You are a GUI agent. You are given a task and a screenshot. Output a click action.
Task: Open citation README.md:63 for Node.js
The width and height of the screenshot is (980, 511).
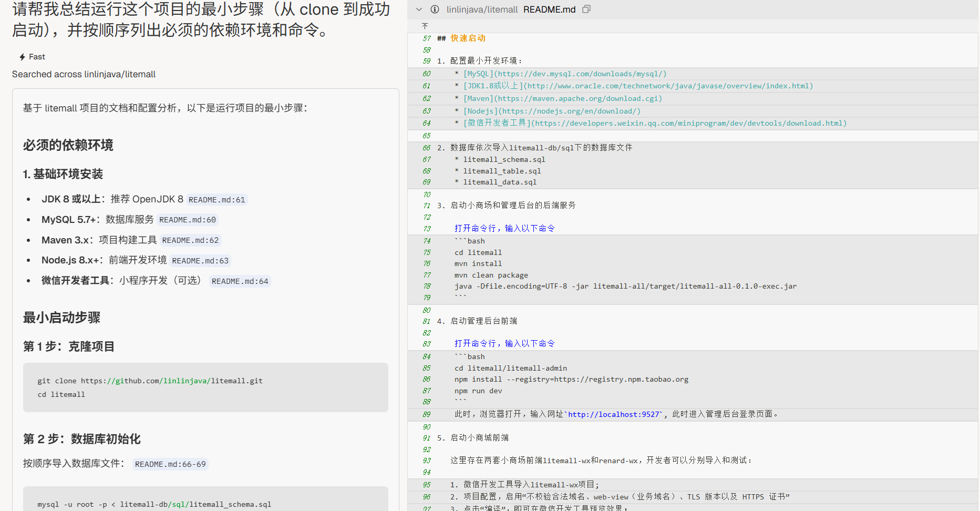point(200,261)
